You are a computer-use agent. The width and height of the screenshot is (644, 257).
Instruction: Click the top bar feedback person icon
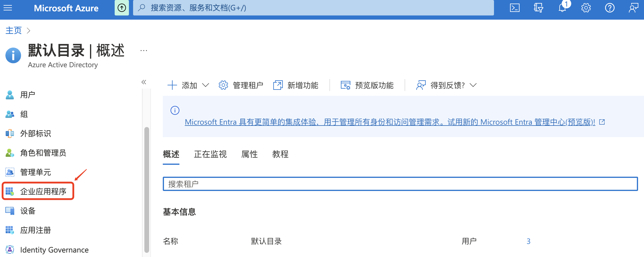(x=633, y=8)
